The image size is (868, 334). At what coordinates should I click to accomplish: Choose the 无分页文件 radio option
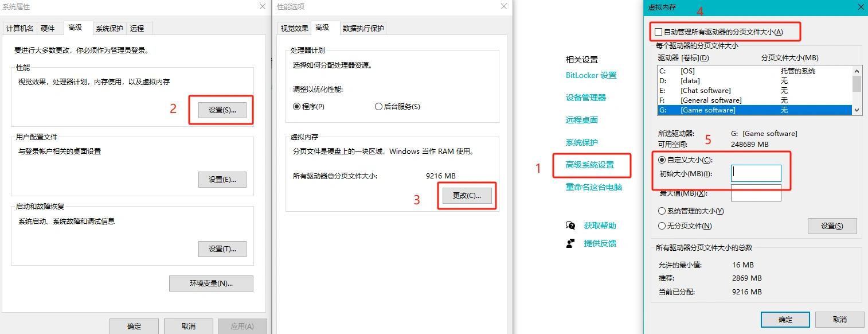[x=662, y=226]
